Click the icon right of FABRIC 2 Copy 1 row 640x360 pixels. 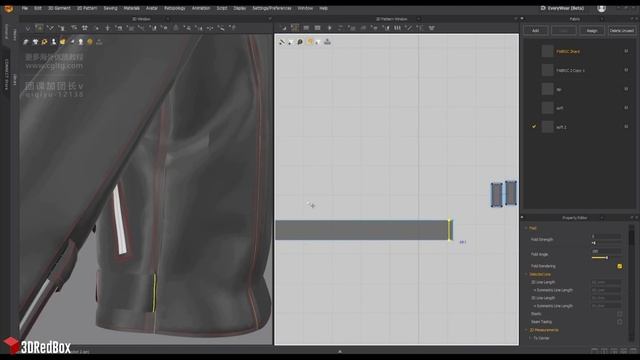[626, 70]
